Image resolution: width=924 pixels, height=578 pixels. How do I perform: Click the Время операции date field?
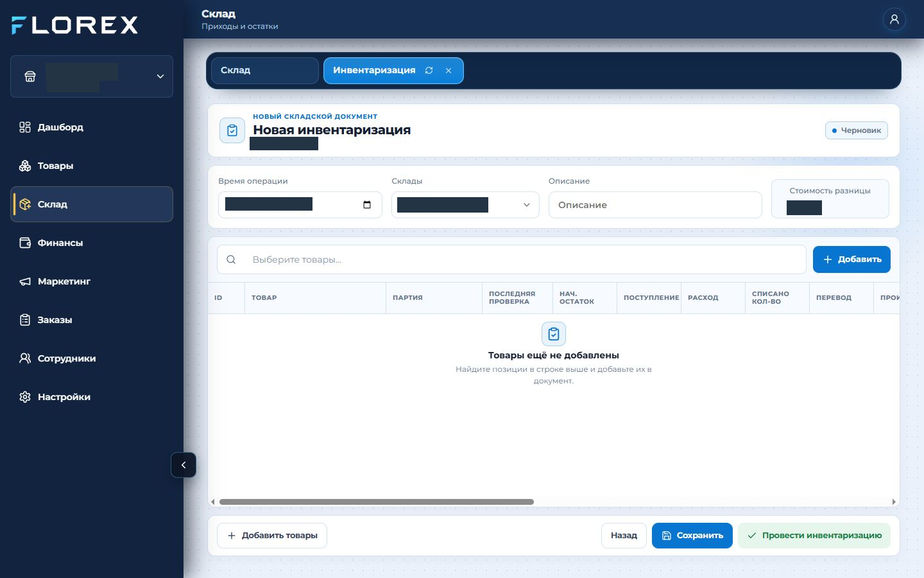pos(300,205)
